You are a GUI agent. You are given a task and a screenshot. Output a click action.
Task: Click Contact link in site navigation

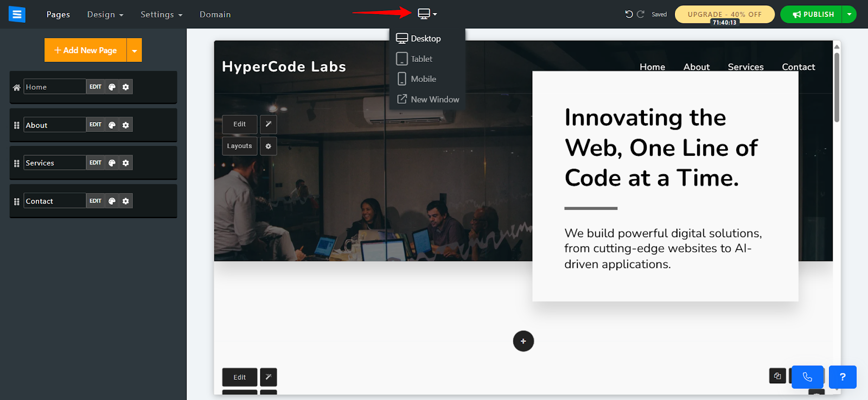(799, 67)
